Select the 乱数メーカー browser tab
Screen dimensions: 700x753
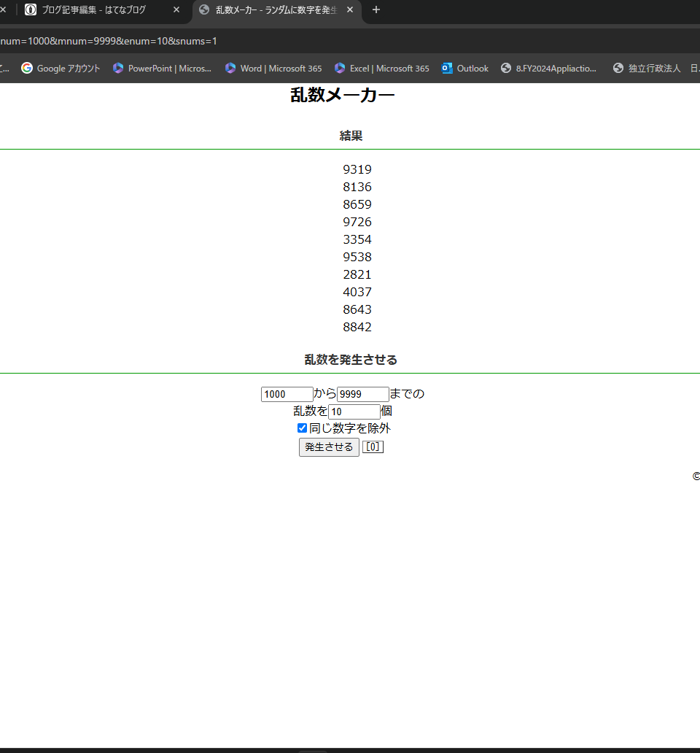276,10
